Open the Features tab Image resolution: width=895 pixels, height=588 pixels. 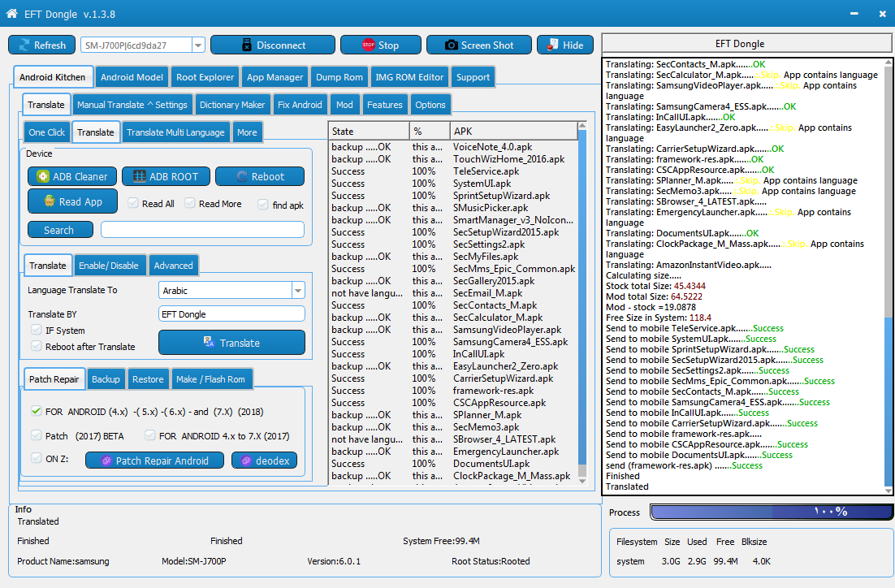click(x=385, y=105)
